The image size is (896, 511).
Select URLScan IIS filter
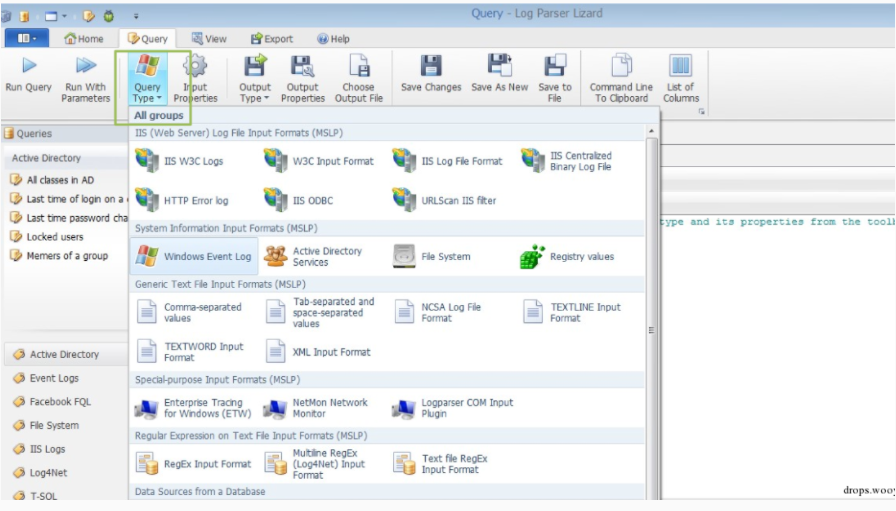(x=450, y=201)
